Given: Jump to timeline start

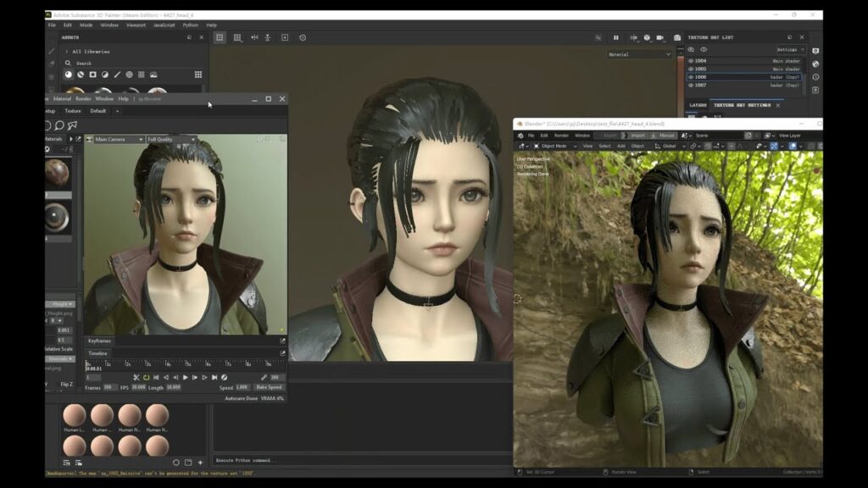Looking at the screenshot, I should (156, 377).
